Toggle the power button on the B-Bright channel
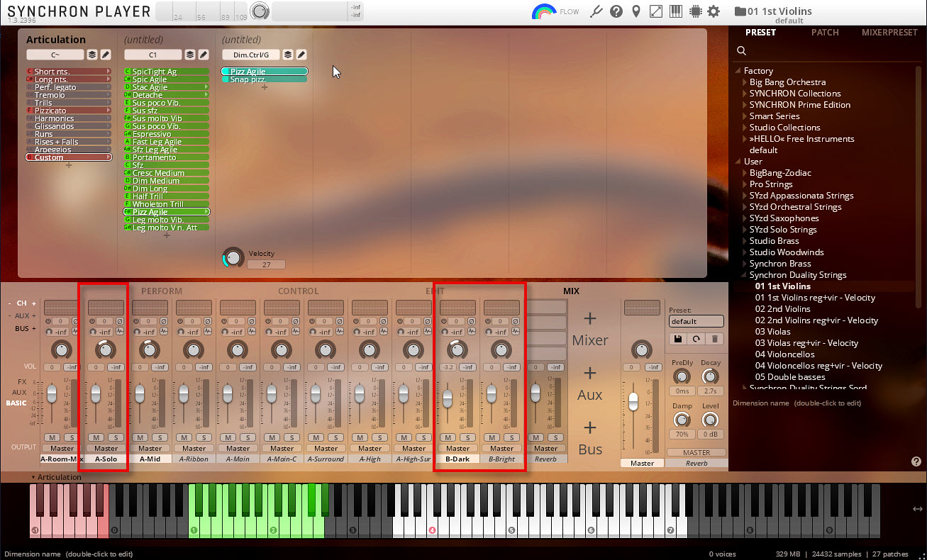927x560 pixels. pyautogui.click(x=487, y=322)
